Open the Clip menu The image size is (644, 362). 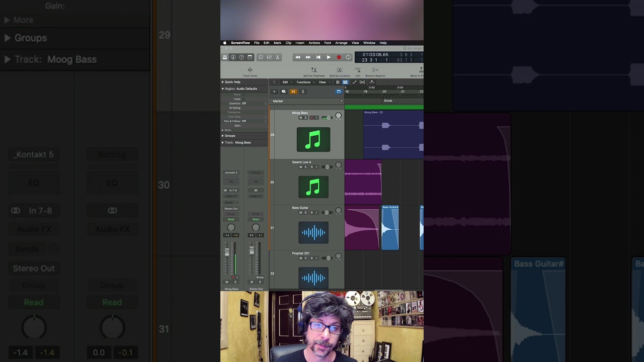288,43
